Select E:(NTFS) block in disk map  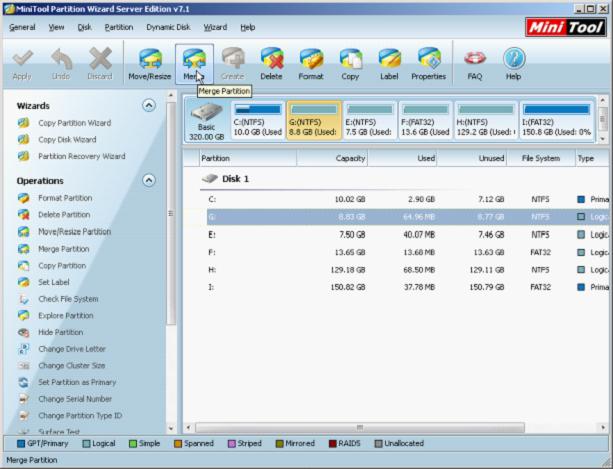(x=369, y=120)
